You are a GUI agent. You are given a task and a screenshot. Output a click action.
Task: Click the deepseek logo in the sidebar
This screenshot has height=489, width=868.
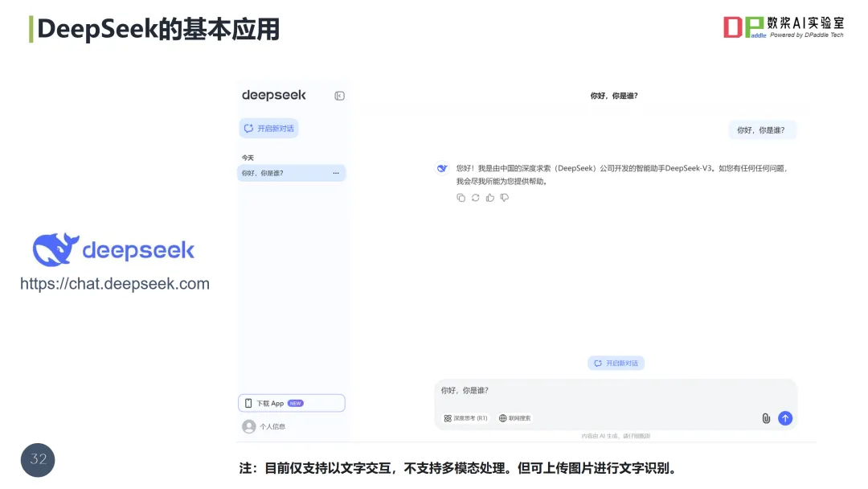coord(274,95)
